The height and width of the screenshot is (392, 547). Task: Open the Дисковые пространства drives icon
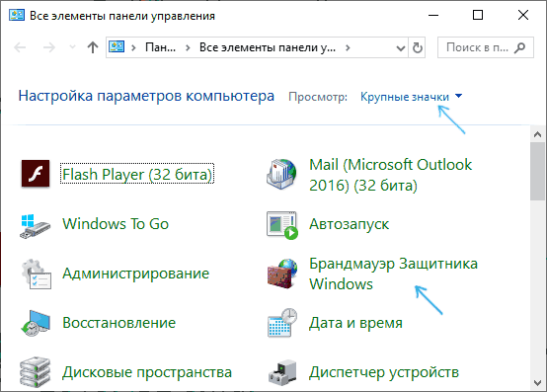point(35,372)
